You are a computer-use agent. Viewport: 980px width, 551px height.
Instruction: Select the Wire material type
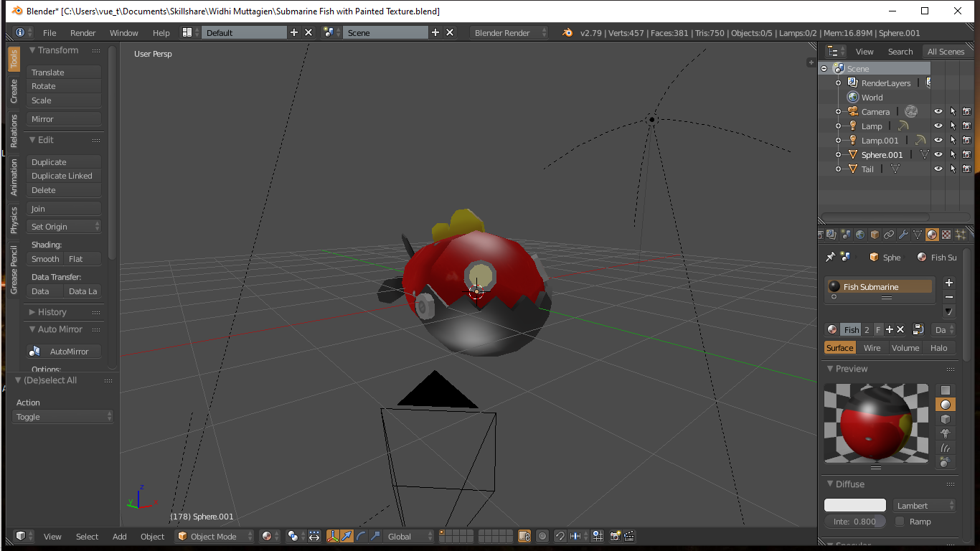click(x=872, y=348)
